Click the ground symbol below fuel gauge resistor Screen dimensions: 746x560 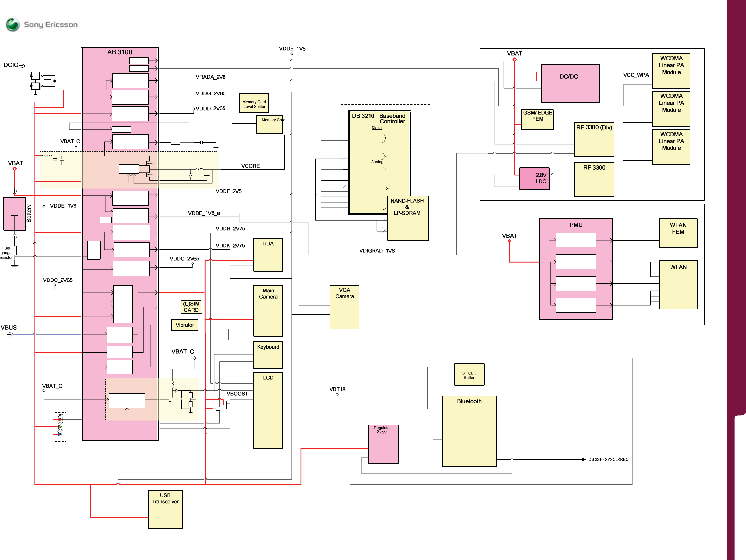15,267
